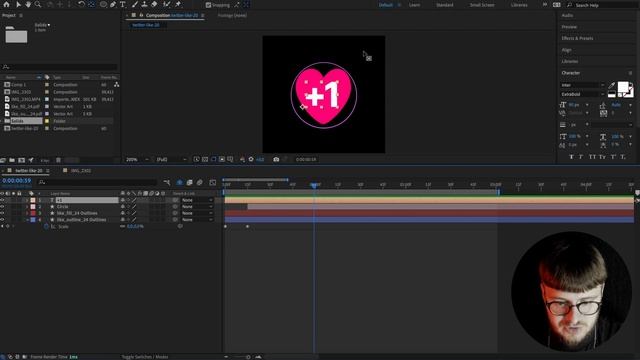Open the Full resolution dropdown
This screenshot has width=640, height=360.
[x=171, y=159]
